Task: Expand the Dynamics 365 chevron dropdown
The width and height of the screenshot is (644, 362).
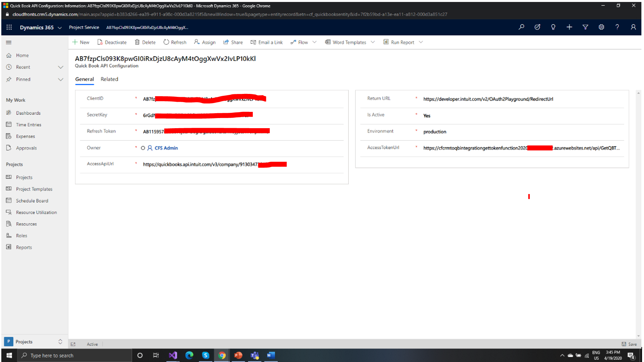Action: [60, 28]
